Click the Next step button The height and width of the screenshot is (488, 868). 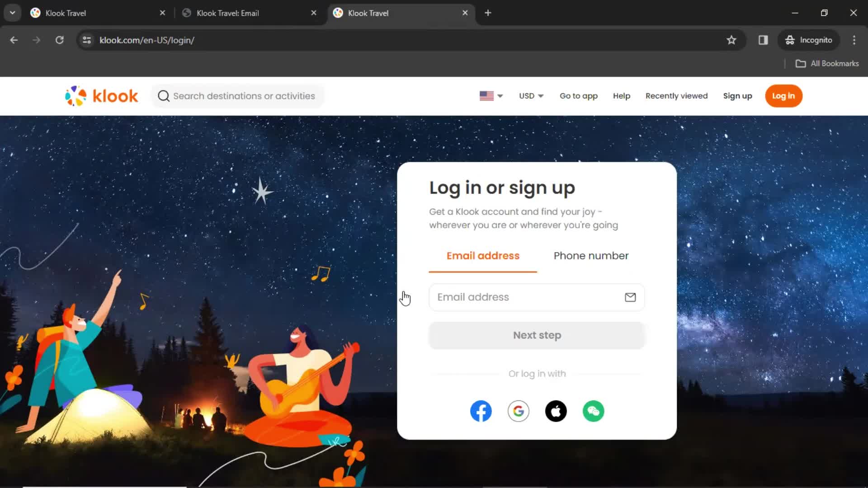pos(537,334)
